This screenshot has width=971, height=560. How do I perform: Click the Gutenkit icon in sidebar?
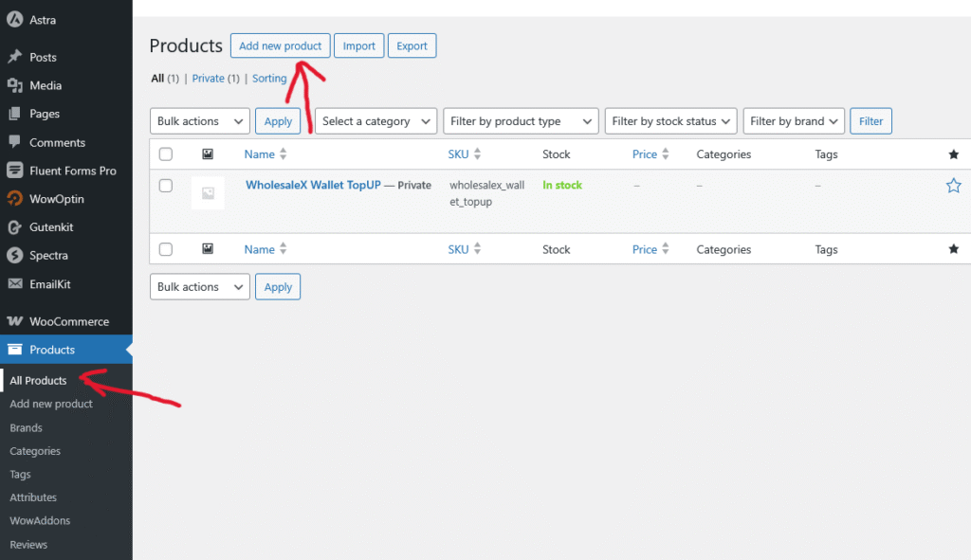pos(14,227)
